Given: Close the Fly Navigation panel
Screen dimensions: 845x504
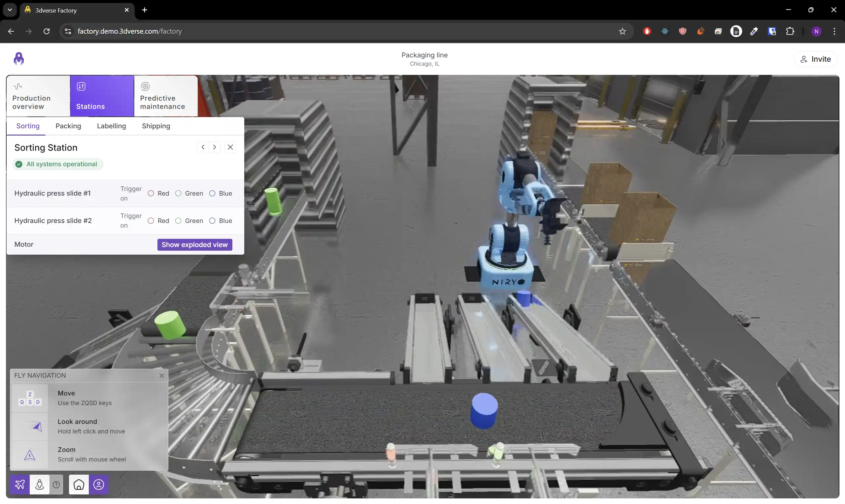Looking at the screenshot, I should (x=162, y=375).
